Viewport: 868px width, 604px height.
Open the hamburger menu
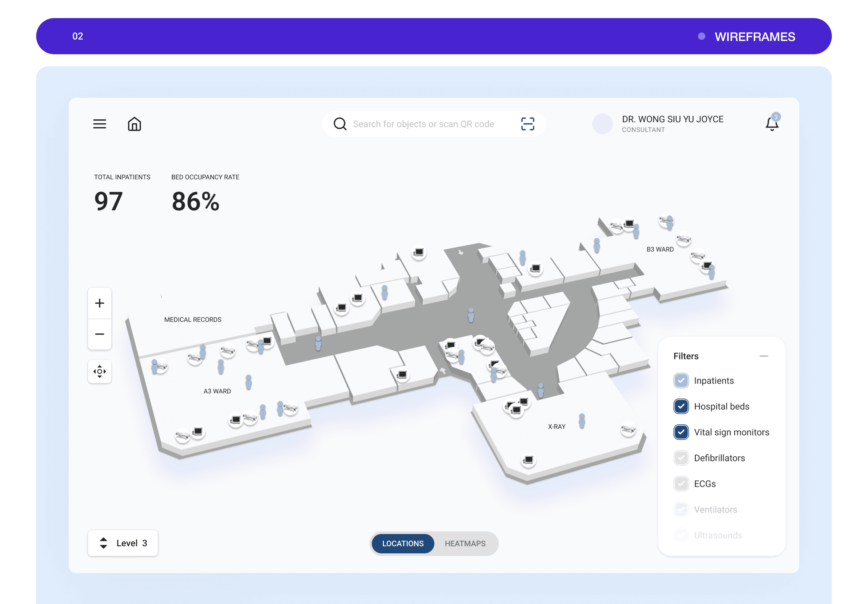pos(99,124)
